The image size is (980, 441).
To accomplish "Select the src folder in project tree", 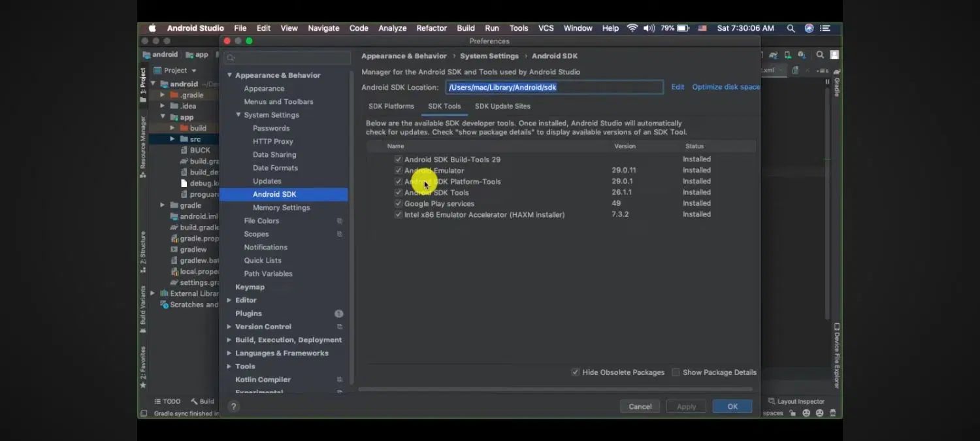I will coord(195,139).
